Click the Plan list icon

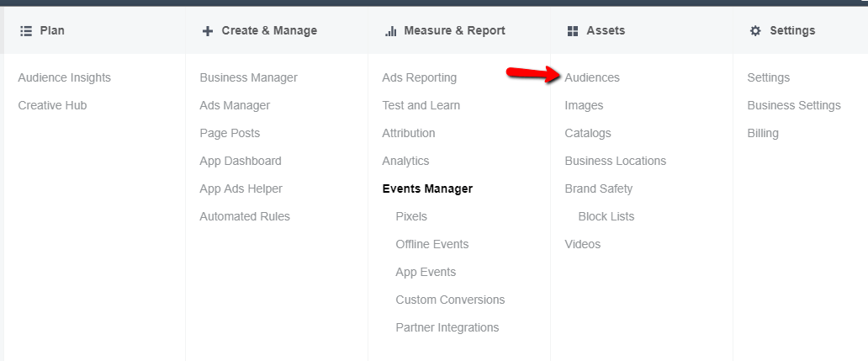[x=25, y=31]
